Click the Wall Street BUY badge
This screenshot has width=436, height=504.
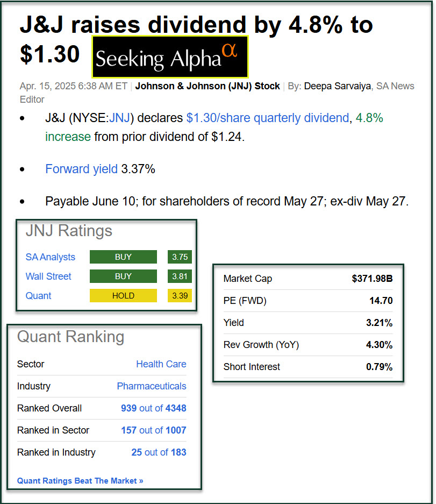[x=123, y=276]
